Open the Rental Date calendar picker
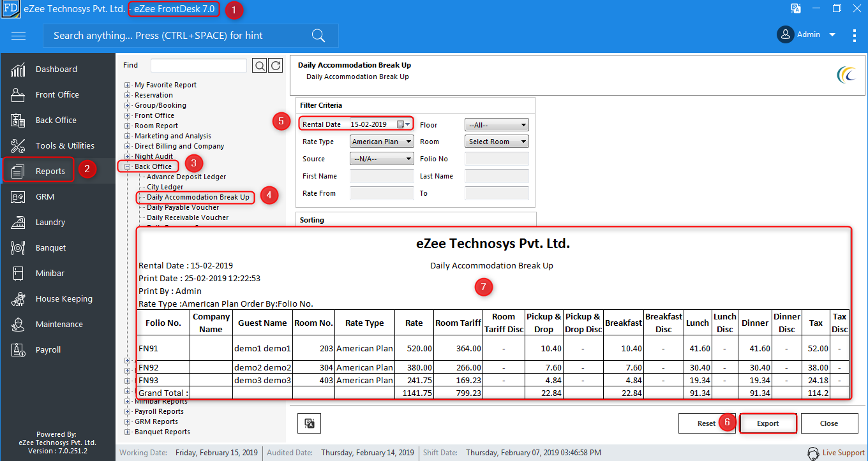This screenshot has height=461, width=868. coord(403,124)
